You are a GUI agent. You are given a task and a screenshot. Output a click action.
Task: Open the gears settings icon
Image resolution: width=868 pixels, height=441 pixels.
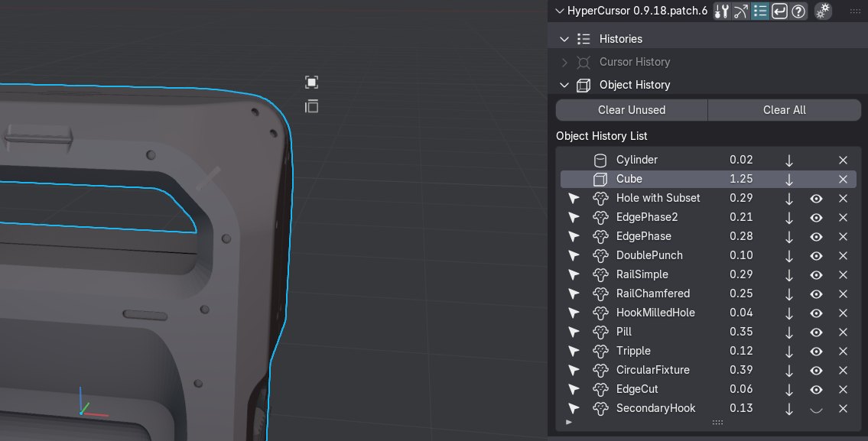(823, 11)
